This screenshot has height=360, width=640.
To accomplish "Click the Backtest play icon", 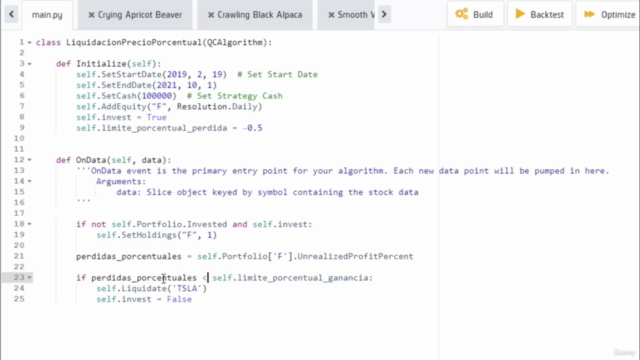I will [x=520, y=14].
